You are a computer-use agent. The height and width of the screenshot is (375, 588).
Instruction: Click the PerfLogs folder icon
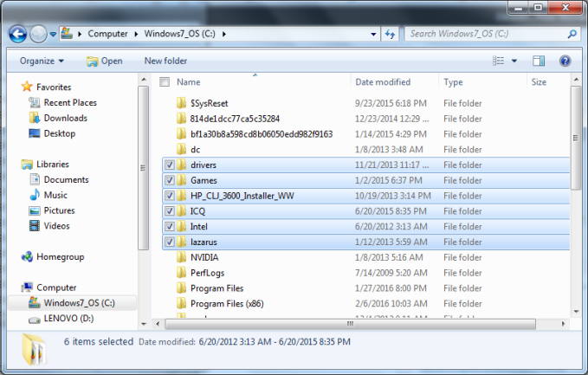click(182, 272)
